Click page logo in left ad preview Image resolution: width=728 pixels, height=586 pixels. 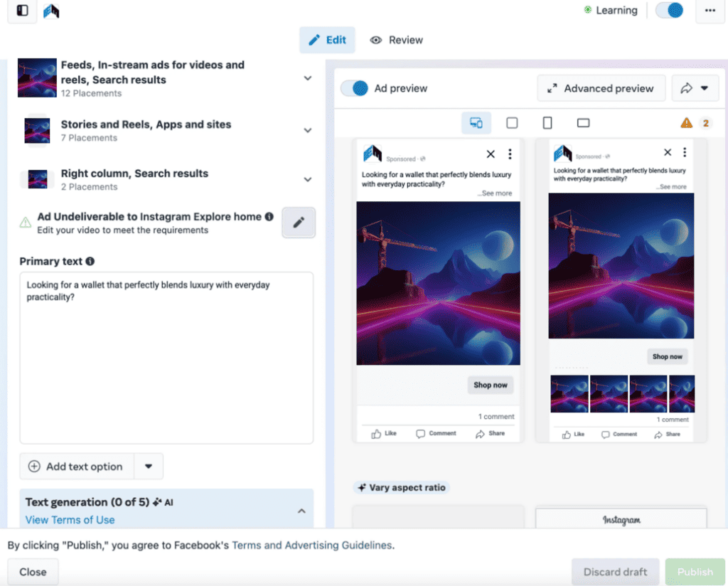373,153
